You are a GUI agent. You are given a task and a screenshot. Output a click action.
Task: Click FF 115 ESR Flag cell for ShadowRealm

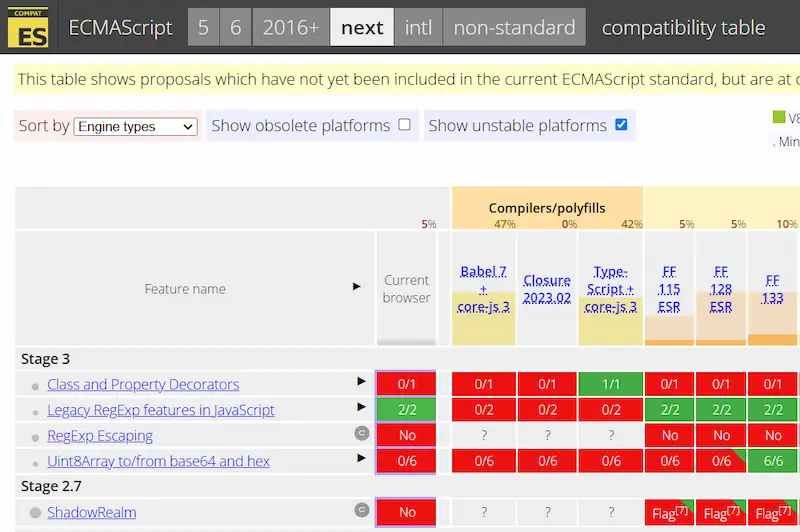click(669, 512)
